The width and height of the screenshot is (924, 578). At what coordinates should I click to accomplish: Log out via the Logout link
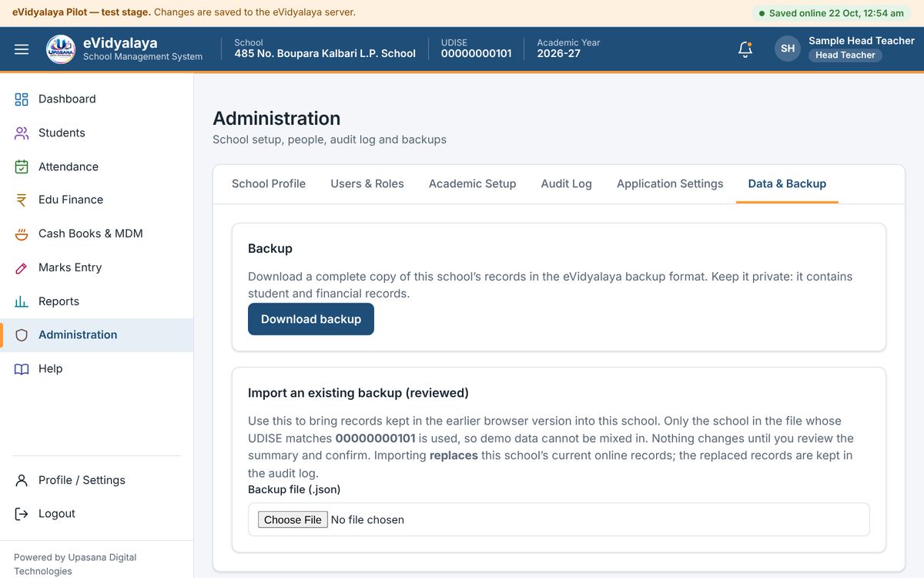pos(97,514)
